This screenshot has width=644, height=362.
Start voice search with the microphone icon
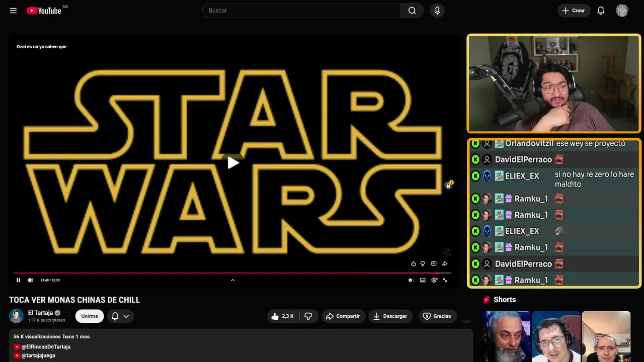437,11
